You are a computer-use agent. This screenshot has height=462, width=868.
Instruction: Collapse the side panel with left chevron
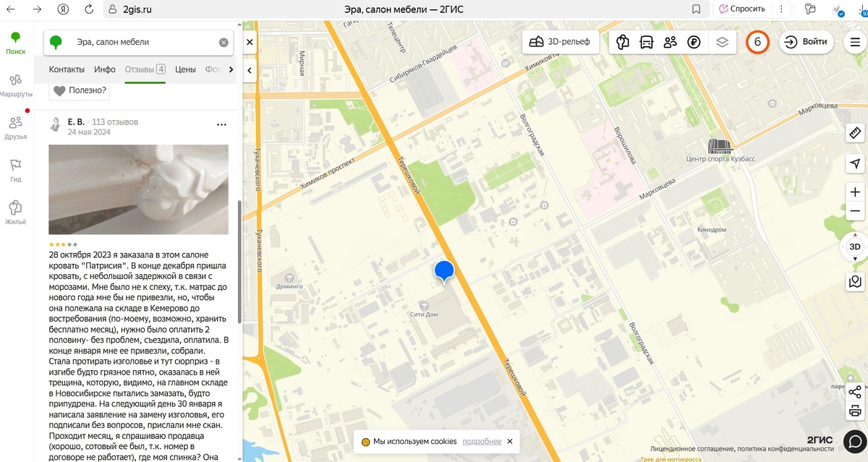point(249,70)
